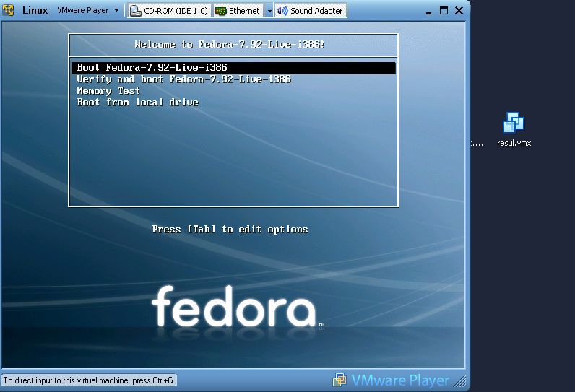The width and height of the screenshot is (575, 392).
Task: Click the VMware Player app icon in title bar
Action: click(x=8, y=10)
